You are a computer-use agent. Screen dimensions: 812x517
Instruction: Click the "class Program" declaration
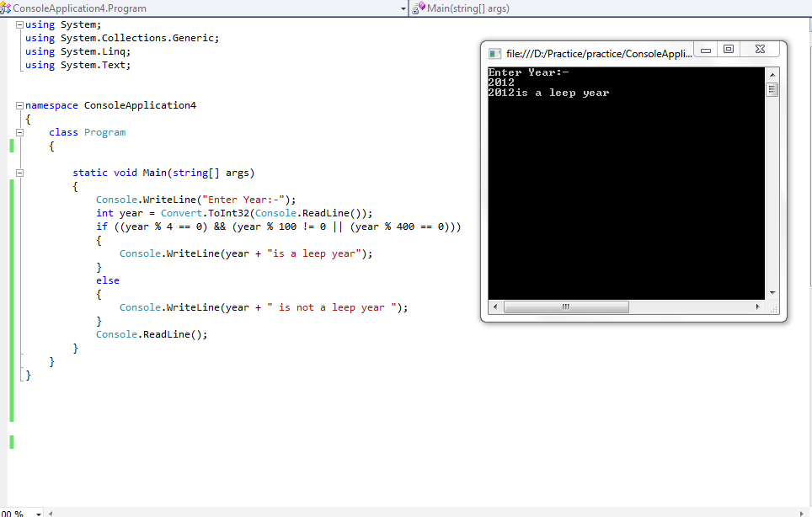87,132
